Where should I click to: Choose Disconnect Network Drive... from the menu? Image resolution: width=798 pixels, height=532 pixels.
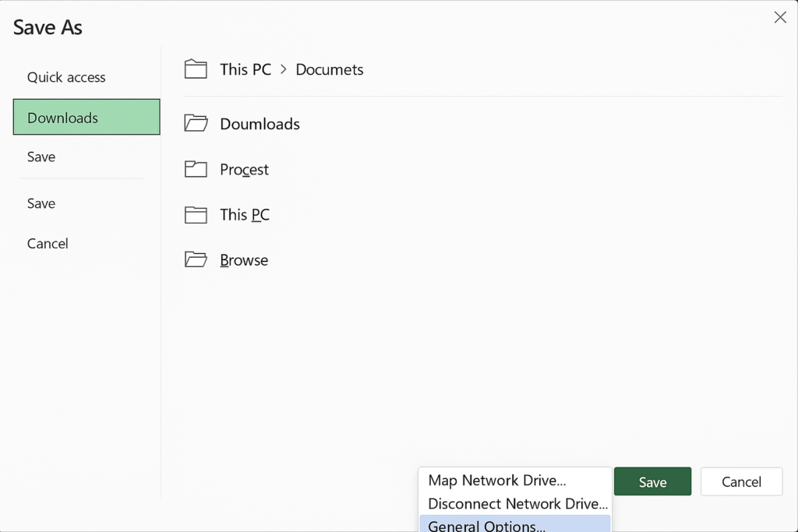coord(517,503)
